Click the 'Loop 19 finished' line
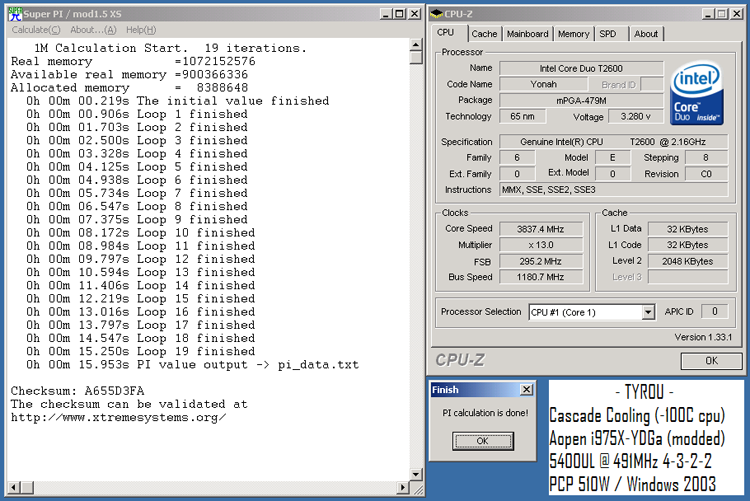 (x=141, y=351)
